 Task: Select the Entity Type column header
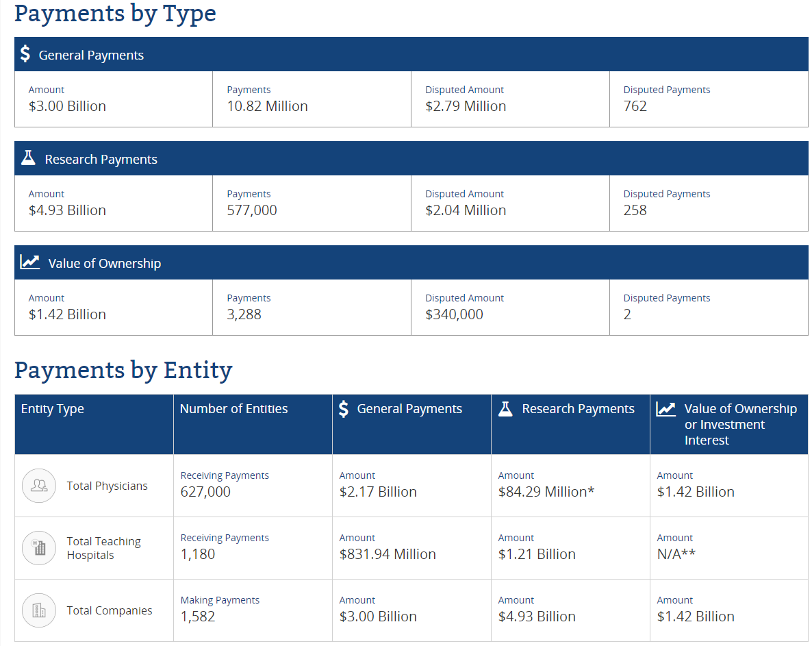(x=53, y=409)
